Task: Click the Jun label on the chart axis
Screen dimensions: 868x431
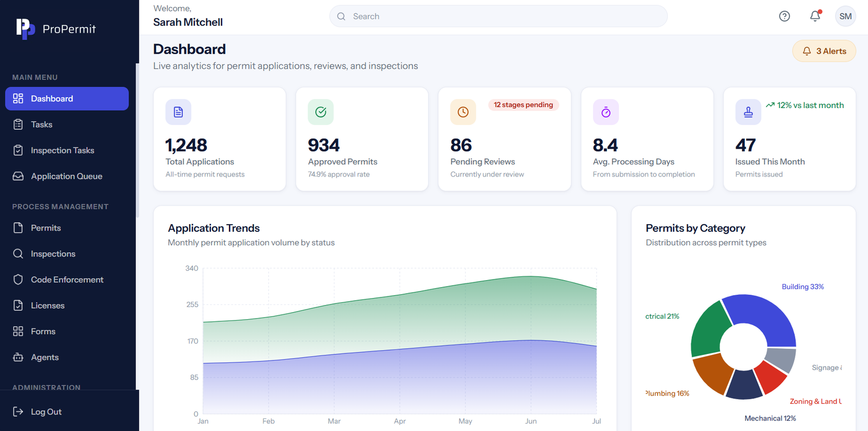Action: pos(531,421)
